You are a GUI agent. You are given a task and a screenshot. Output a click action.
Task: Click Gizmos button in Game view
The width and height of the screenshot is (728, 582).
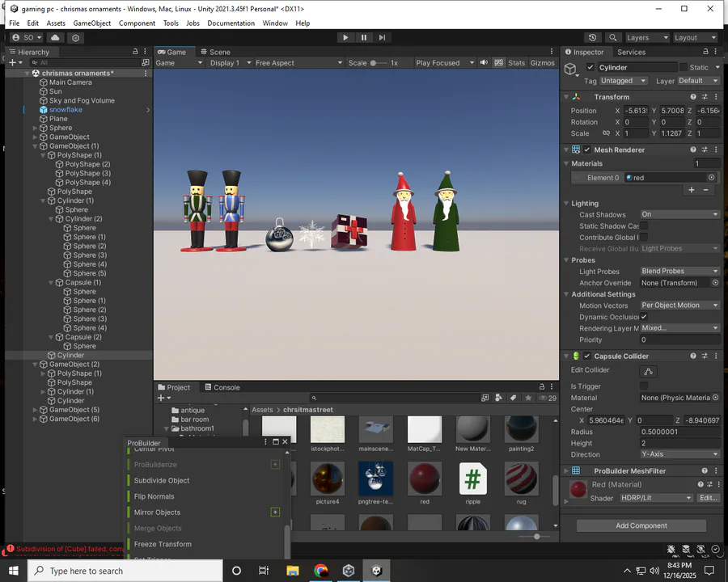542,63
